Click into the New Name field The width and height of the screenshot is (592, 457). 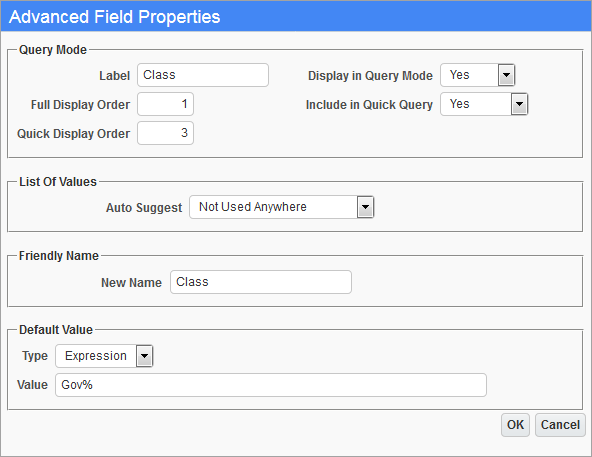pyautogui.click(x=261, y=282)
